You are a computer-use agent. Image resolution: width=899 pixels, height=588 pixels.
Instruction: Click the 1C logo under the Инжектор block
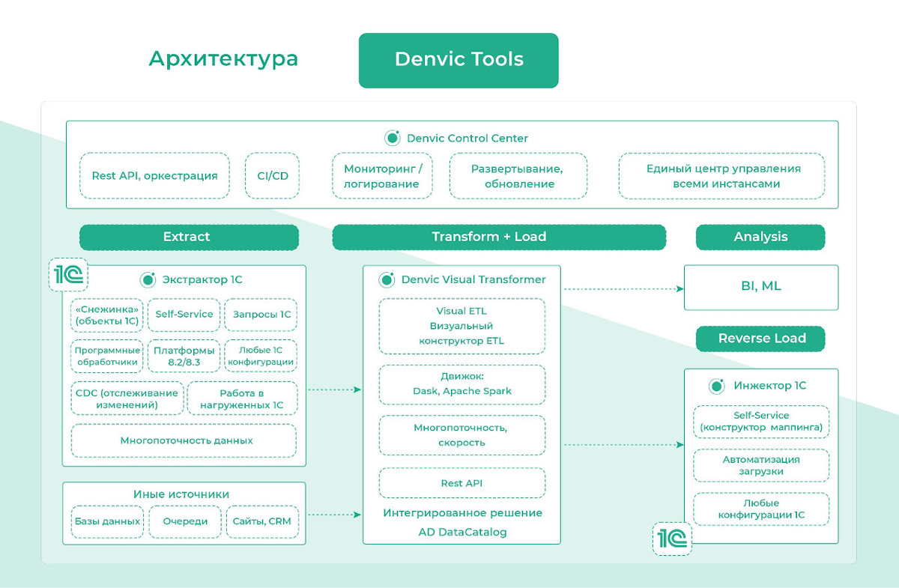[672, 538]
